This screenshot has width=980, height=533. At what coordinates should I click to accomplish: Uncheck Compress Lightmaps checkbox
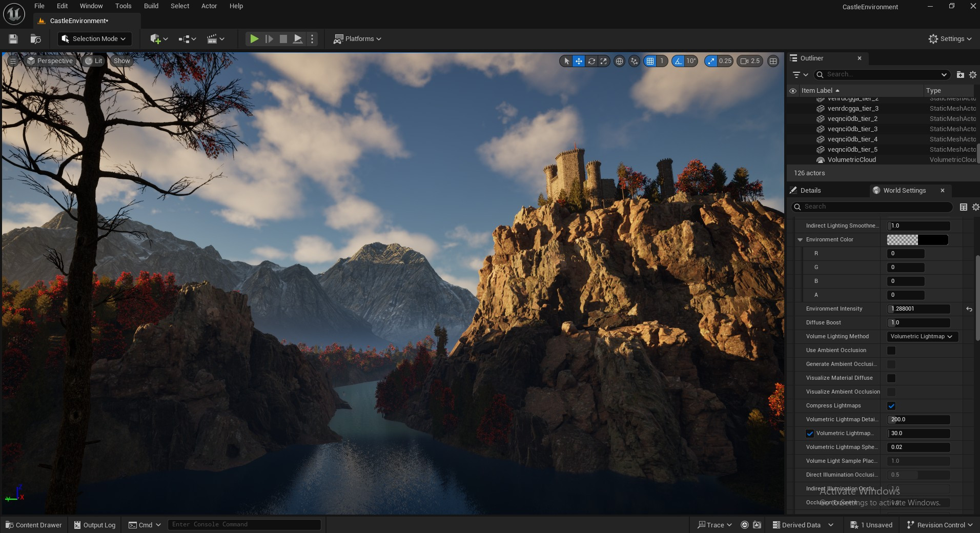click(891, 406)
